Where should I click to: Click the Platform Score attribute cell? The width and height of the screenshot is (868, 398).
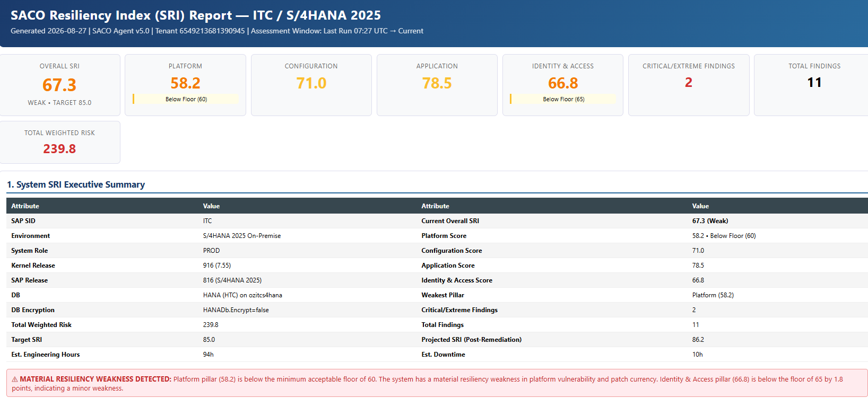444,236
